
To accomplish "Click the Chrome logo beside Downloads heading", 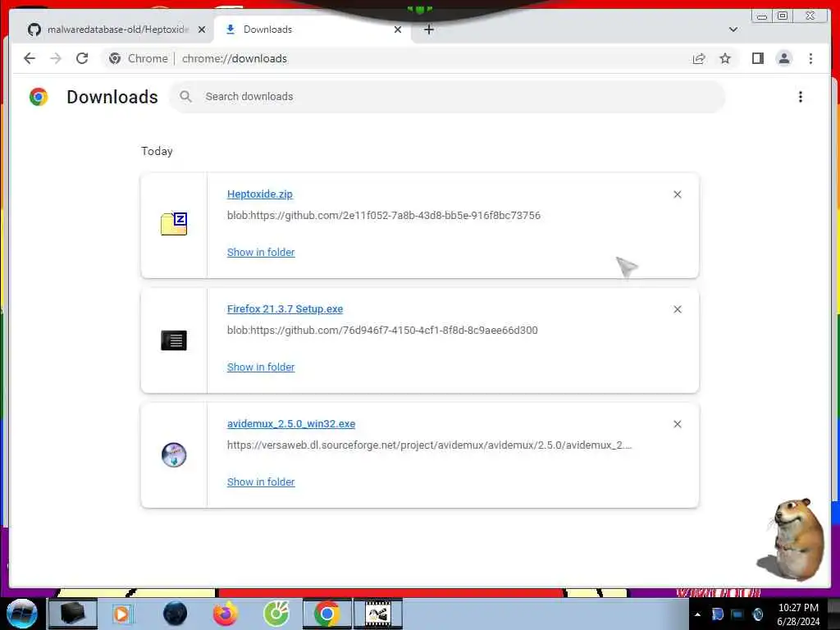I will coord(39,97).
